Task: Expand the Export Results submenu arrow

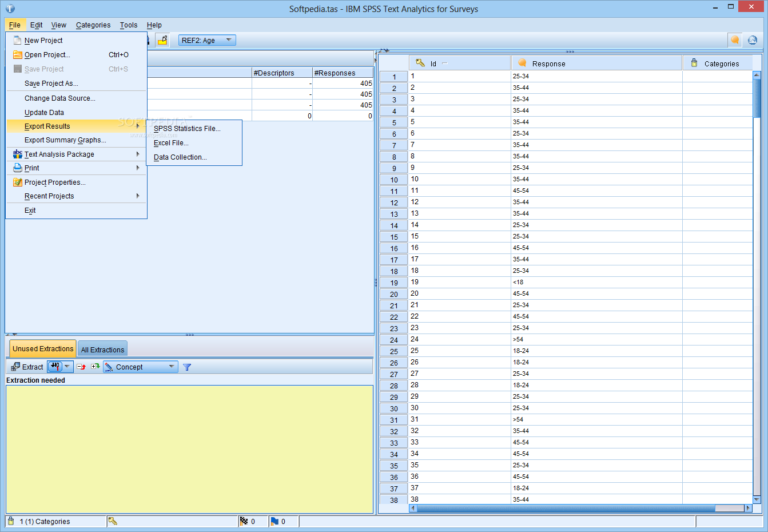Action: 138,126
